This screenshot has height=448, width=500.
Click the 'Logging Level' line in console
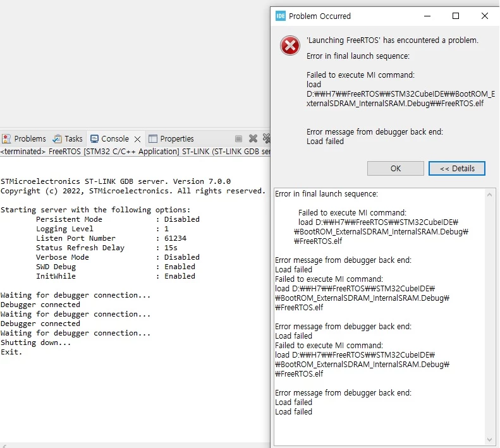(x=102, y=229)
